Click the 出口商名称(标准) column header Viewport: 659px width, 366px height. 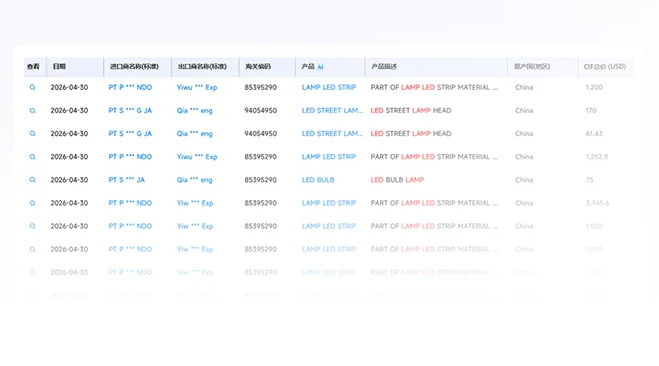202,66
